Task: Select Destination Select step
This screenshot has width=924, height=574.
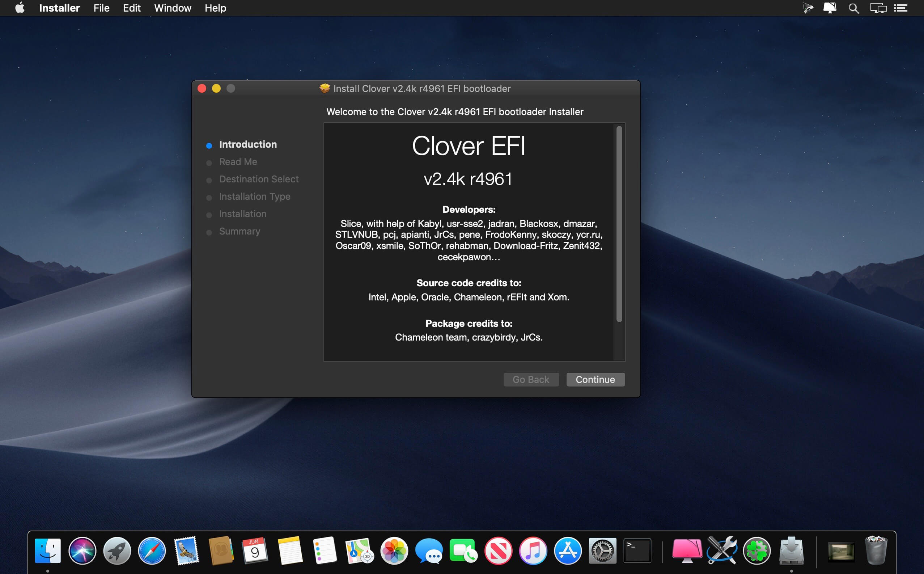Action: pyautogui.click(x=259, y=178)
